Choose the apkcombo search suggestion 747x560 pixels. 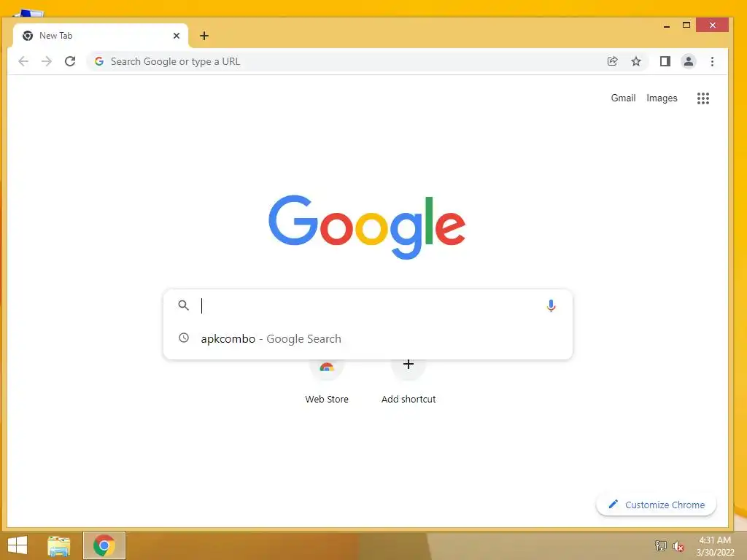(368, 338)
